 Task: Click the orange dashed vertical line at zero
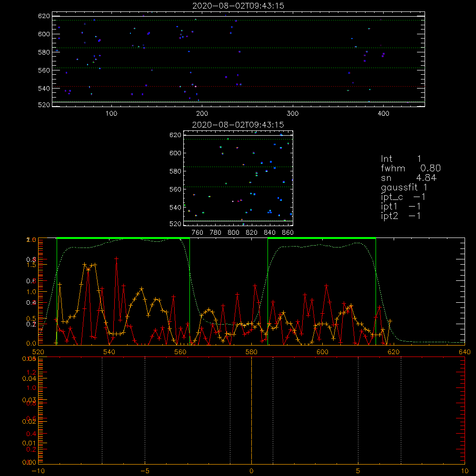tap(251, 410)
